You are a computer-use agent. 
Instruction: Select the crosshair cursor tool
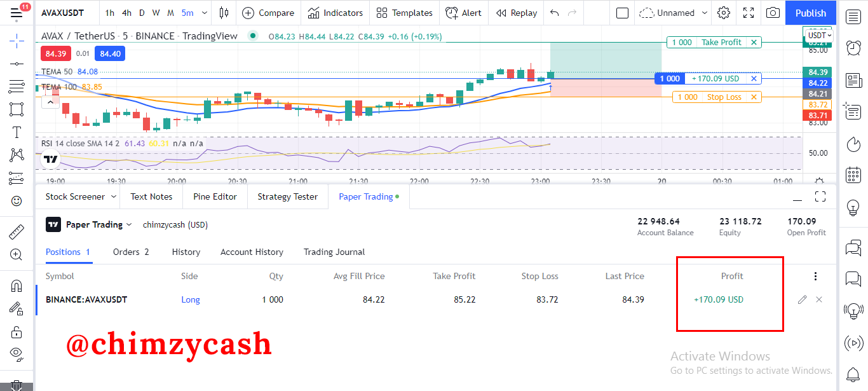click(x=17, y=41)
